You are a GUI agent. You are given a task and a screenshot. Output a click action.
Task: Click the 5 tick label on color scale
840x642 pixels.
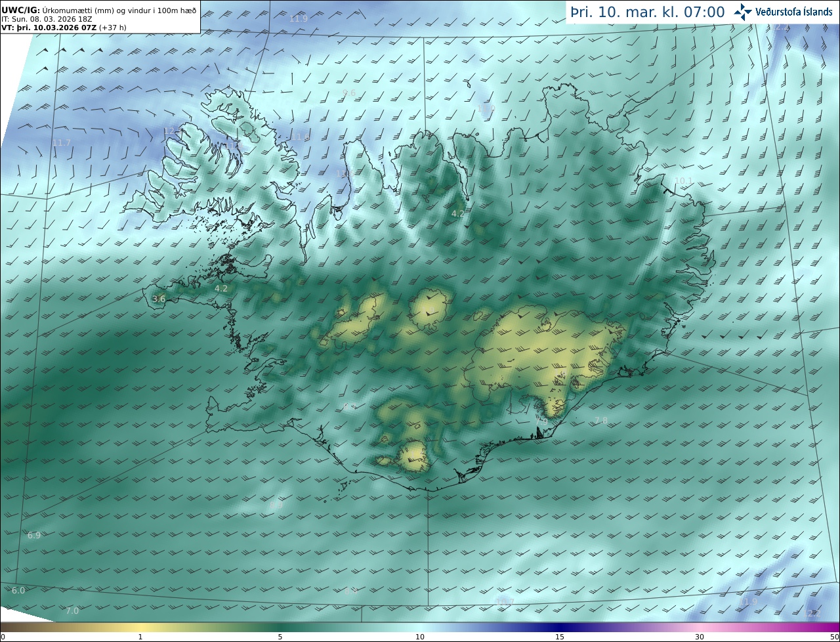click(x=280, y=637)
